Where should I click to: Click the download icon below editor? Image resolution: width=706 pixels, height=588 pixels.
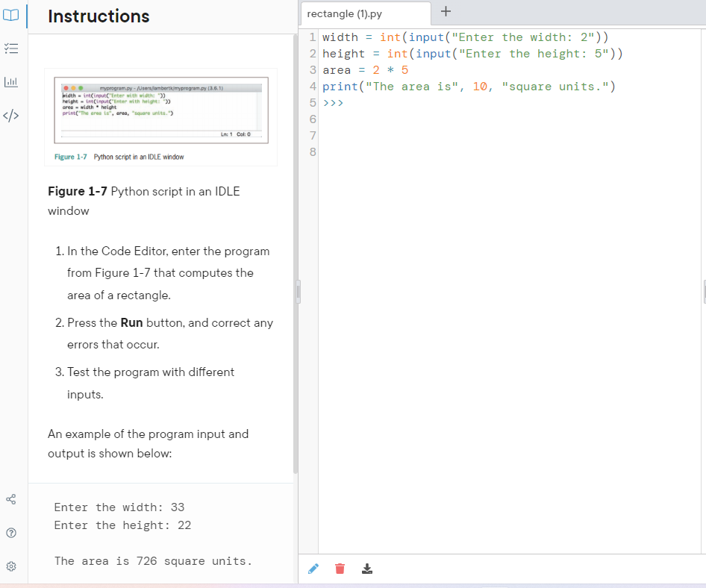(367, 569)
